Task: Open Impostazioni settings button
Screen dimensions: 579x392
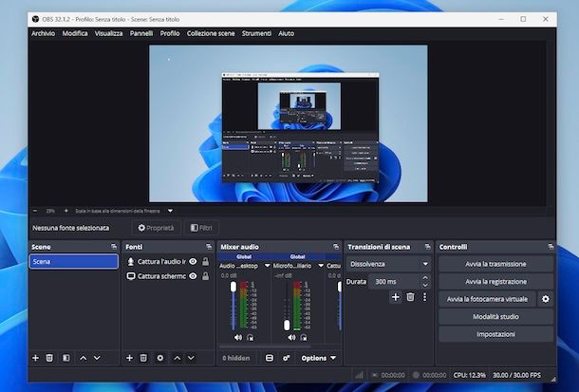Action: coord(495,334)
